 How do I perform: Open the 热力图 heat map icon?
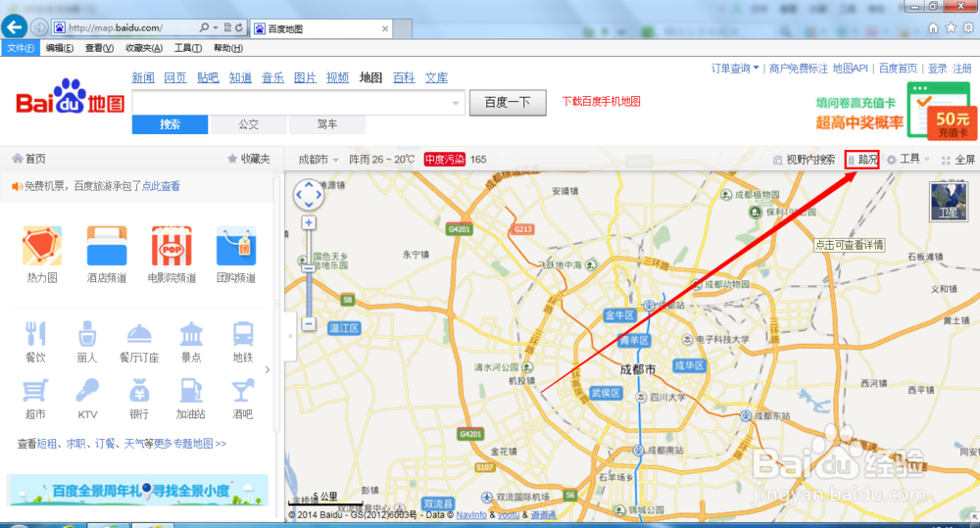(x=42, y=246)
